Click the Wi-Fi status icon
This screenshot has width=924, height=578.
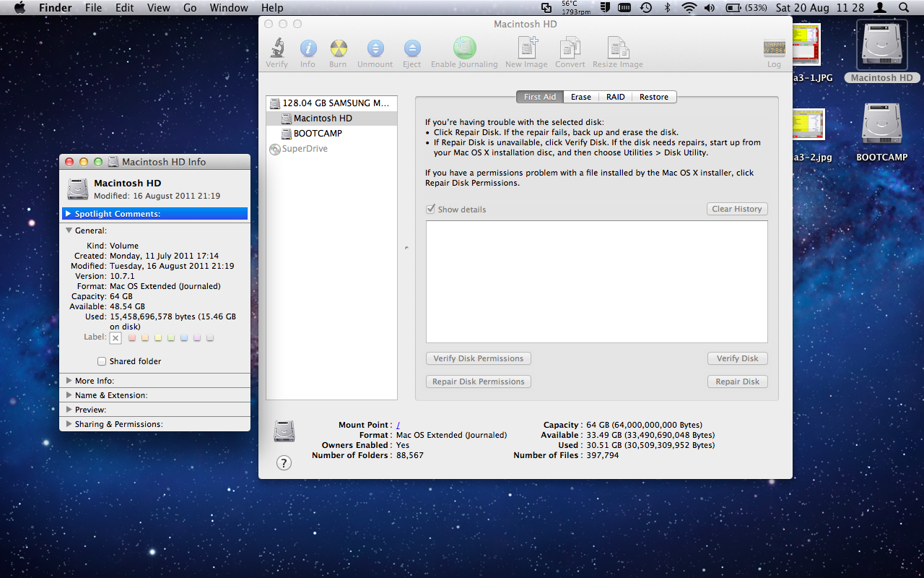pyautogui.click(x=689, y=8)
